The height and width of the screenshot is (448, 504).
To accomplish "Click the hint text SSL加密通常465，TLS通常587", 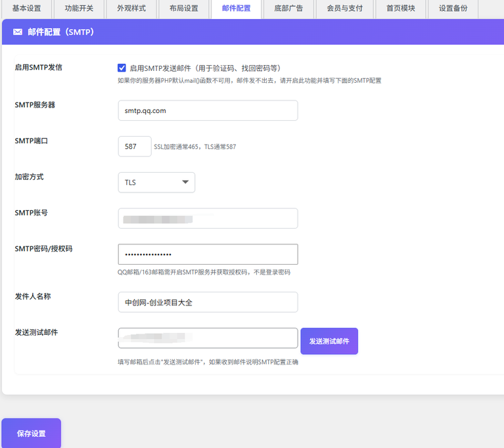I will point(195,147).
